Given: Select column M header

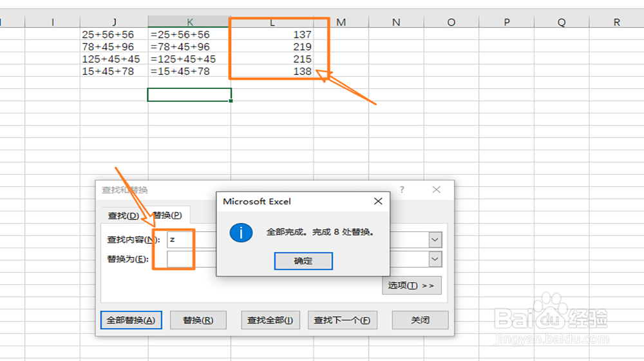Looking at the screenshot, I should pyautogui.click(x=341, y=22).
